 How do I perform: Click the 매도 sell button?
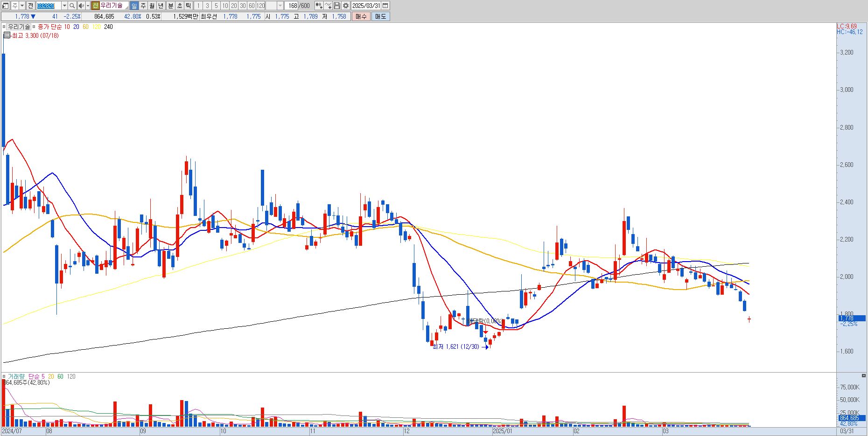tap(381, 16)
